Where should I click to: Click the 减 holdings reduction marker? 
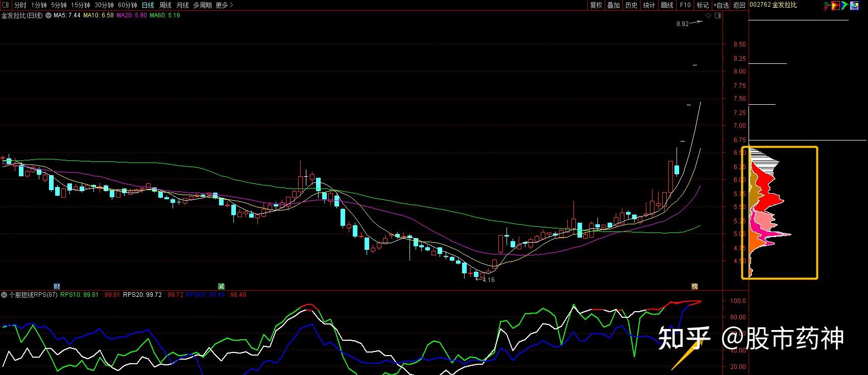coord(221,286)
